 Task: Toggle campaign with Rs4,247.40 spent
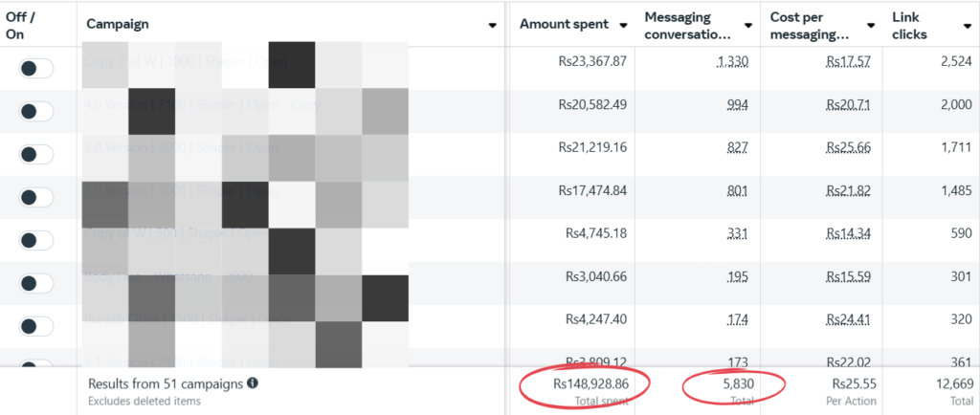pyautogui.click(x=36, y=326)
